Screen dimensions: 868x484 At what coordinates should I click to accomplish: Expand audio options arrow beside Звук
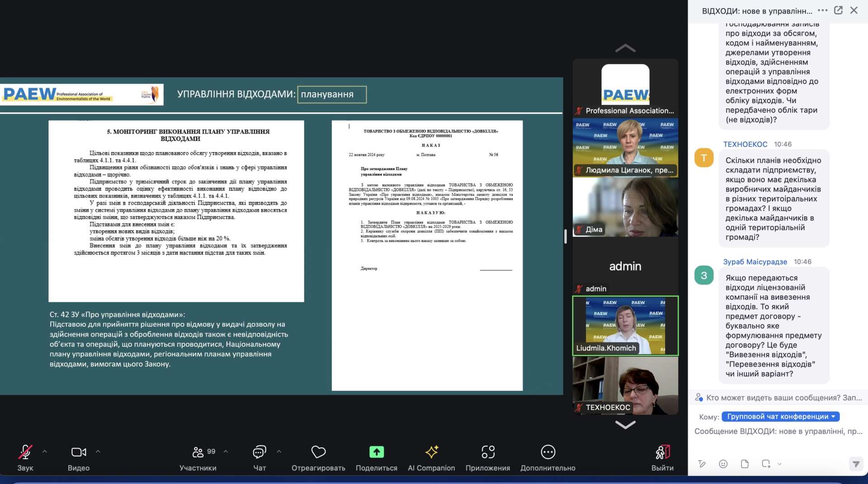(x=45, y=451)
